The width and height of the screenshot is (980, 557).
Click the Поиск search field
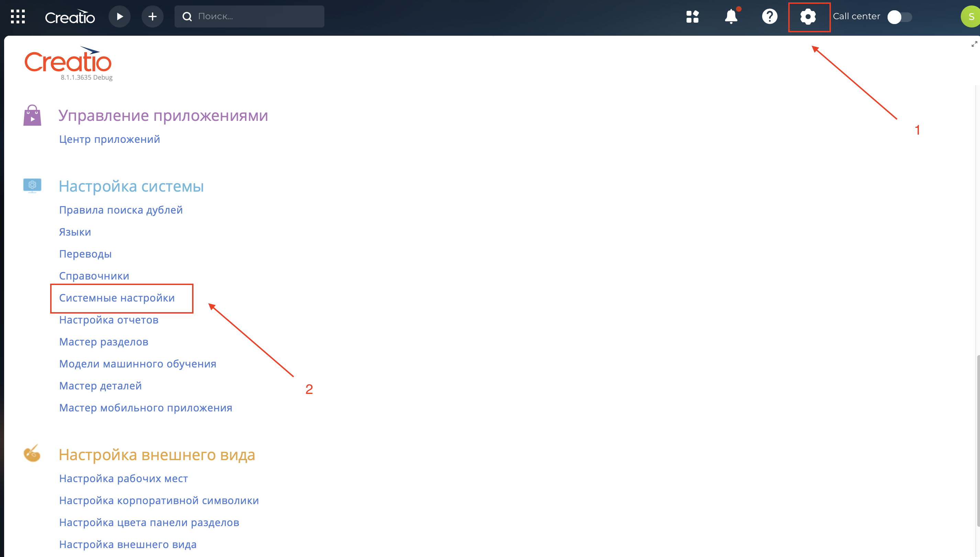249,16
